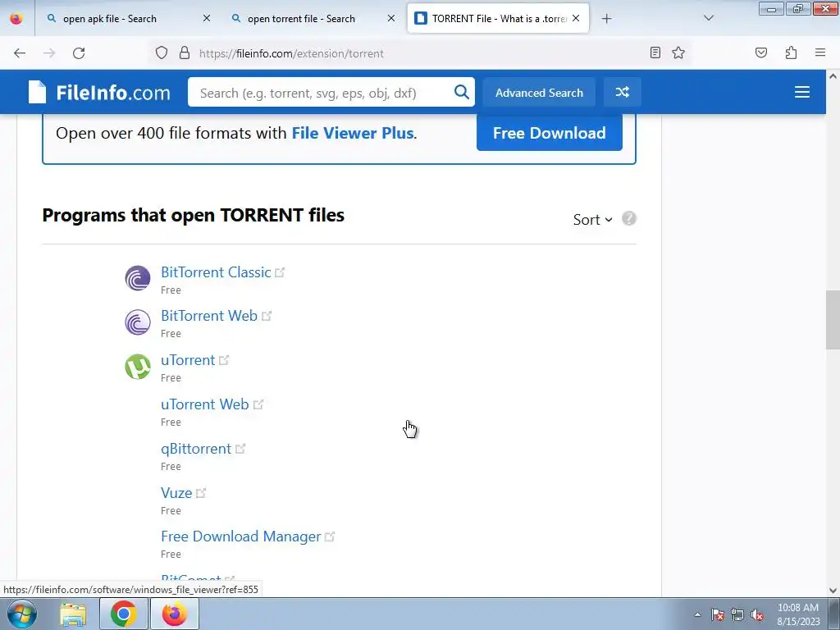Click the browser Forward arrow
The image size is (840, 630).
tap(49, 53)
